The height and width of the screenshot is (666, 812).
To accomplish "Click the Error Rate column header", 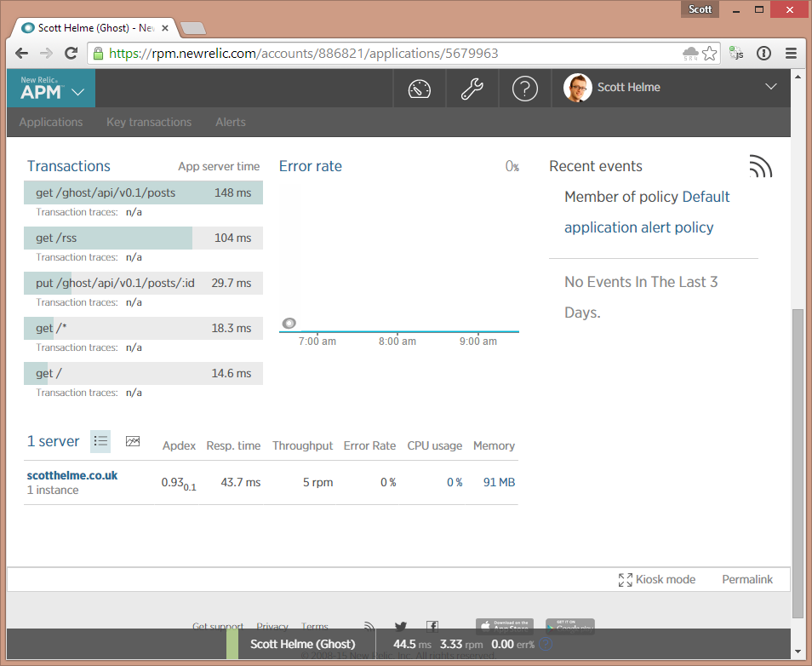I will [369, 446].
